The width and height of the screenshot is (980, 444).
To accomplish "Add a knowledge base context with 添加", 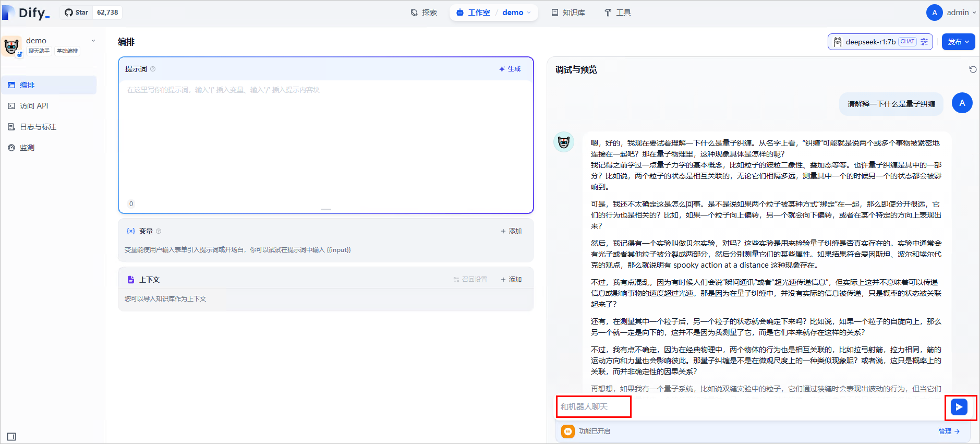I will (x=511, y=280).
